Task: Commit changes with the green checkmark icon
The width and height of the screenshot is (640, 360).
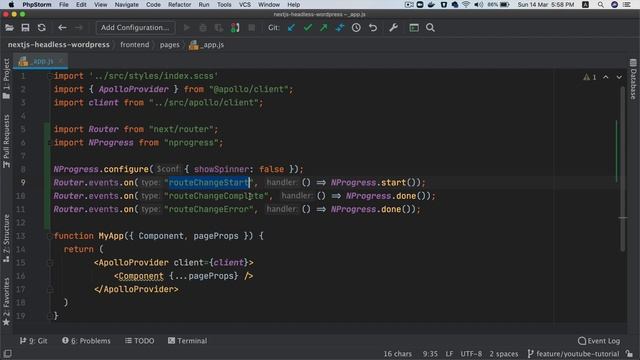Action: (x=307, y=28)
